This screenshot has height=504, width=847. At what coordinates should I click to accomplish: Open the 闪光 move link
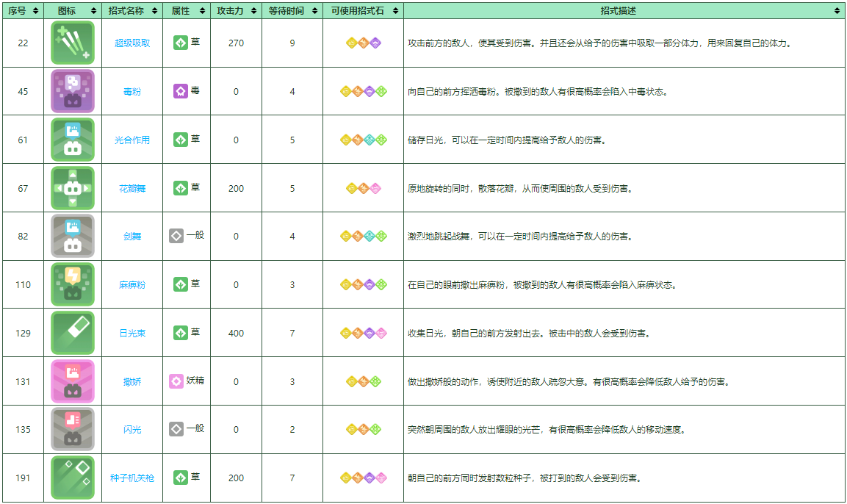(x=132, y=430)
